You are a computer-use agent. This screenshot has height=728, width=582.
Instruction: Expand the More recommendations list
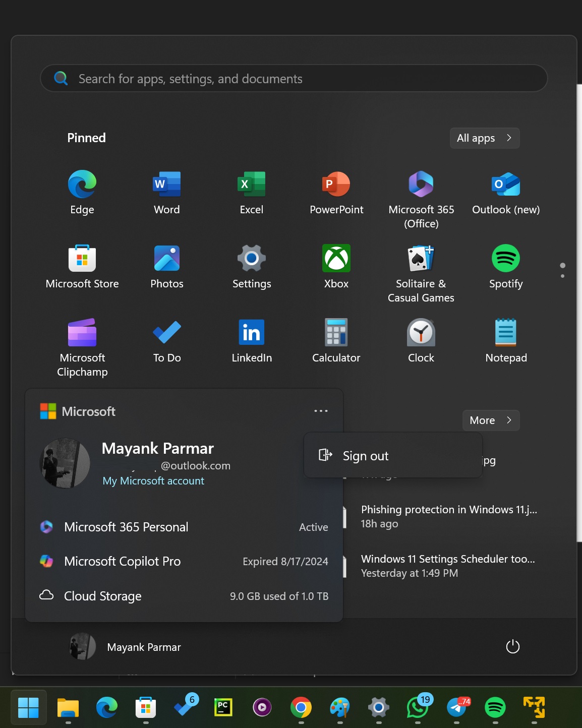[490, 420]
